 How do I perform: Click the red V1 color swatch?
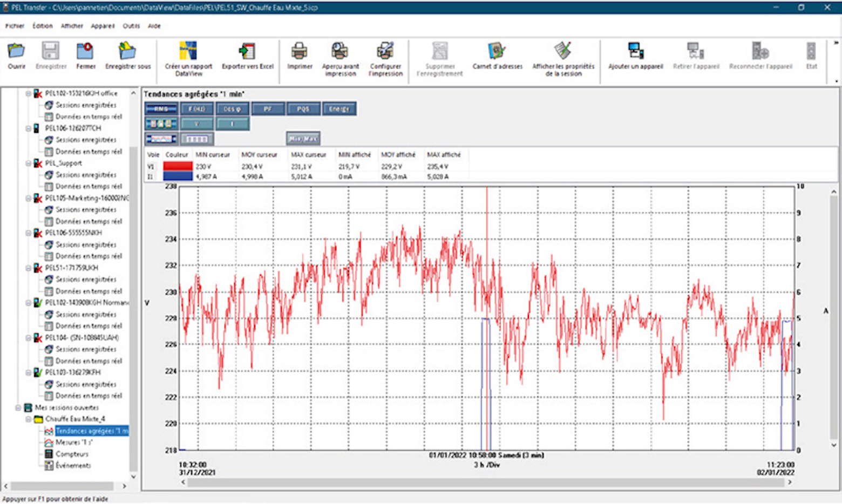[x=178, y=167]
